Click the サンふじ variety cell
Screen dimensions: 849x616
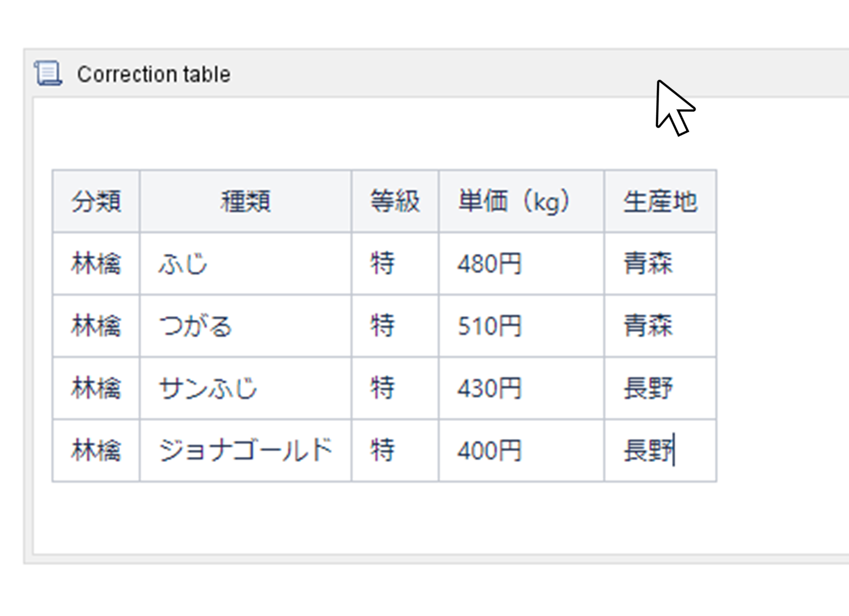coord(246,388)
